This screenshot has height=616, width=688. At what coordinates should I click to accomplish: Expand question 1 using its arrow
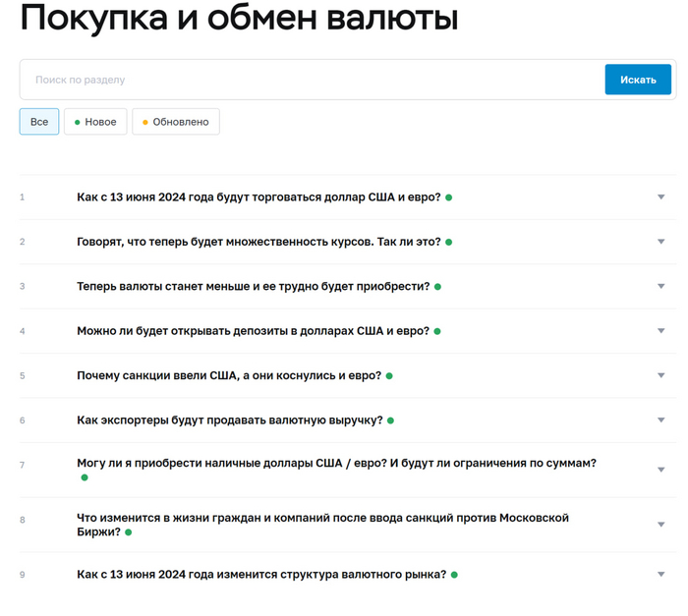point(661,197)
